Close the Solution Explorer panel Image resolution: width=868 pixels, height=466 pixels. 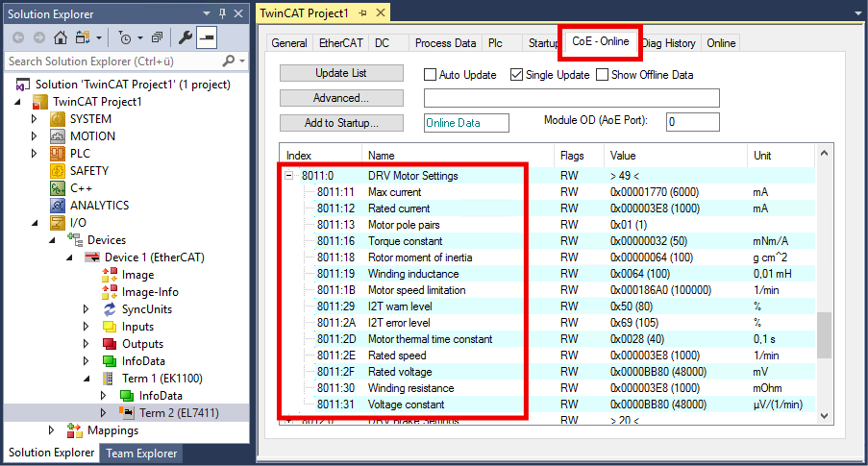click(238, 13)
